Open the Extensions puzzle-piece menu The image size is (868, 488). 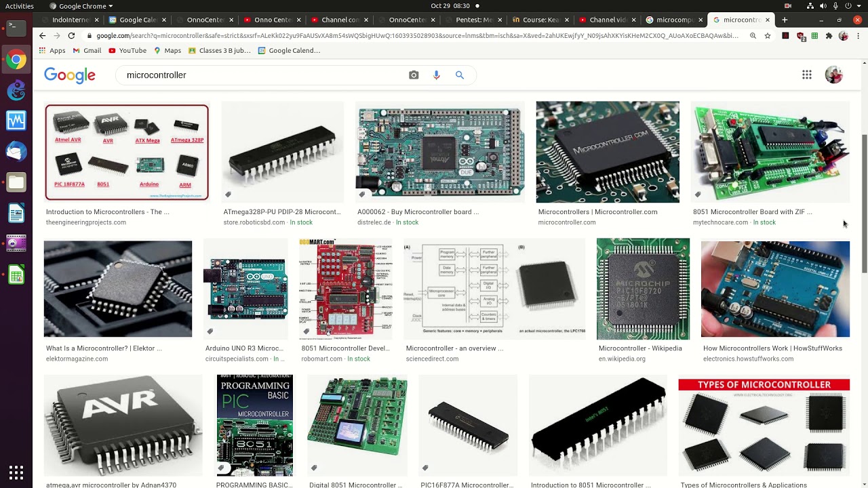[829, 35]
